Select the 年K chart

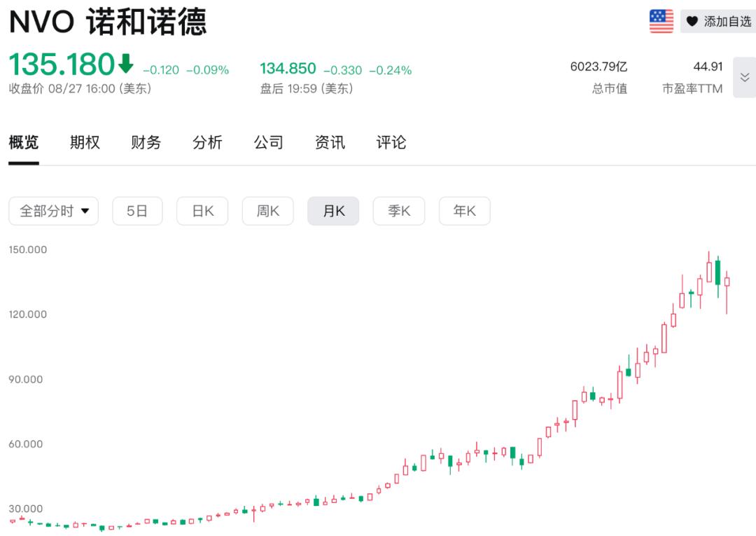tap(464, 211)
